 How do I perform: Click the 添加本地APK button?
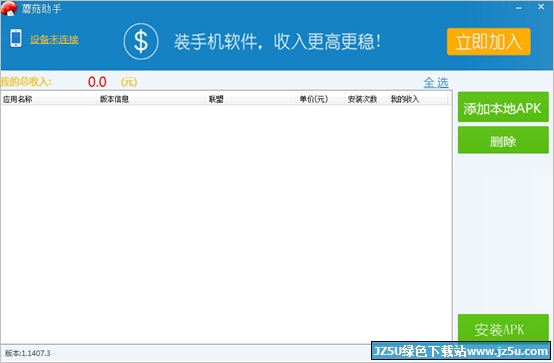click(x=503, y=107)
